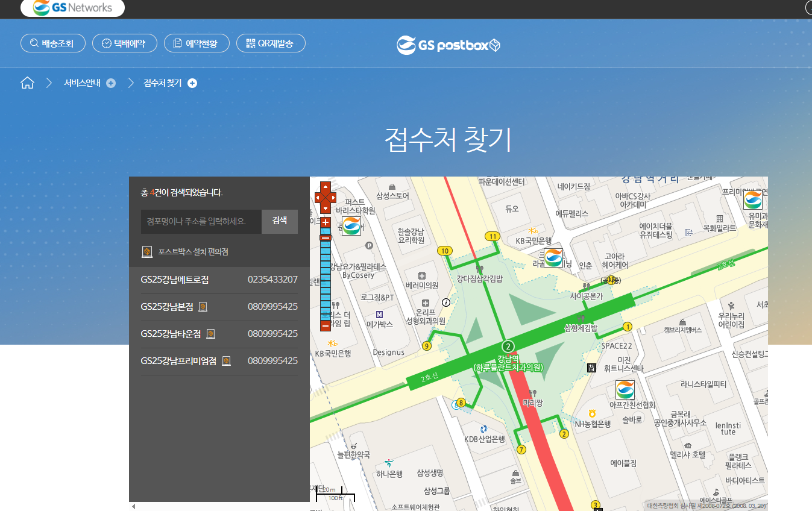The image size is (812, 511).
Task: Open 배송조회 from the top toolbar
Action: point(52,43)
